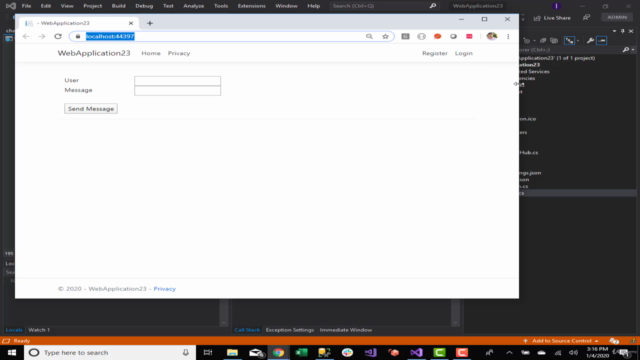Click Solution Explorer Collapse All icon
The height and width of the screenshot is (360, 640).
pyautogui.click(x=543, y=40)
